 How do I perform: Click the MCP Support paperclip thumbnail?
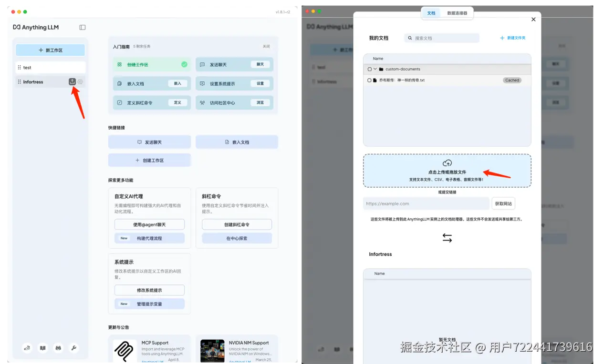point(125,351)
